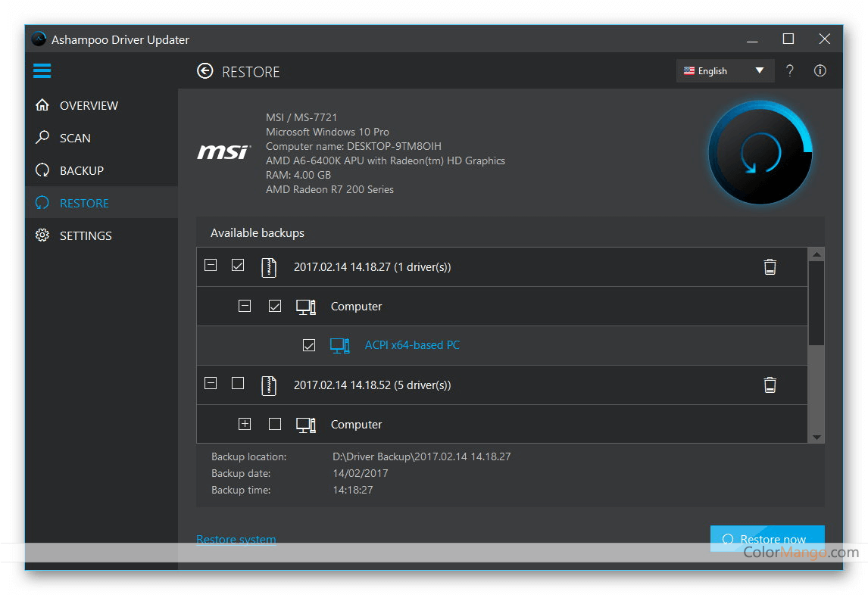Click the back arrow beside RESTORE
Screen dimensions: 868x595
click(205, 71)
